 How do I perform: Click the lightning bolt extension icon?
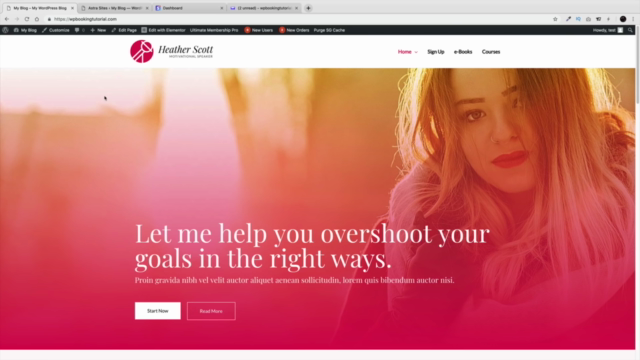pyautogui.click(x=608, y=19)
